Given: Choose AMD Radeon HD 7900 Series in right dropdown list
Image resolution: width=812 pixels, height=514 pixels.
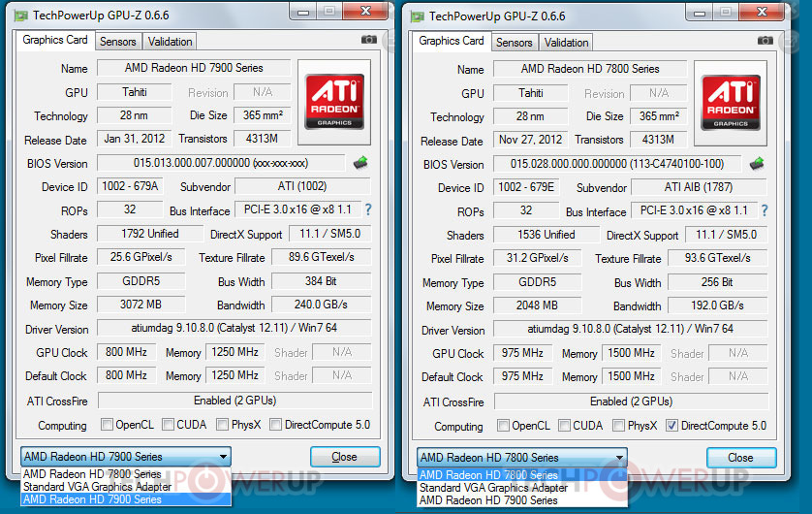Looking at the screenshot, I should (x=522, y=500).
